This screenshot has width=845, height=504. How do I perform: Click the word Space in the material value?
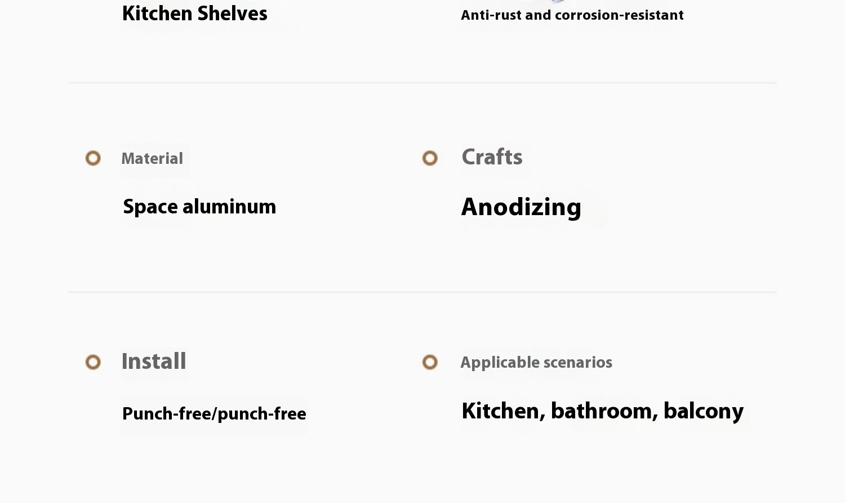point(151,207)
